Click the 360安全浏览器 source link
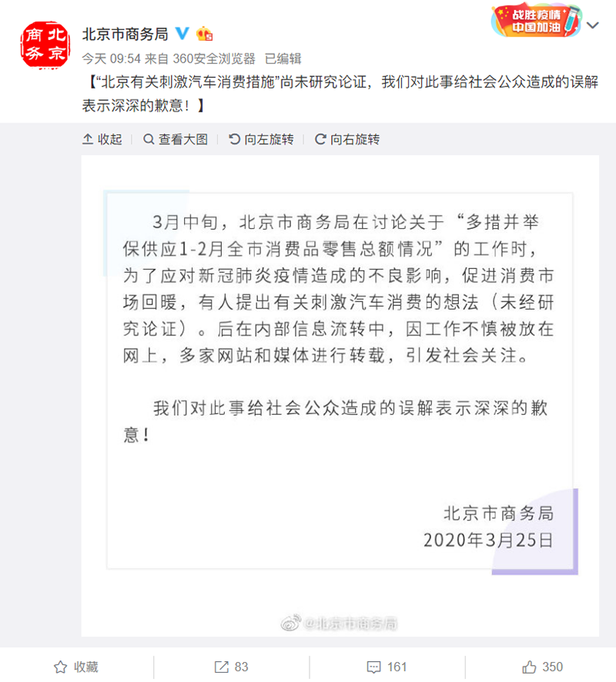 tap(214, 59)
